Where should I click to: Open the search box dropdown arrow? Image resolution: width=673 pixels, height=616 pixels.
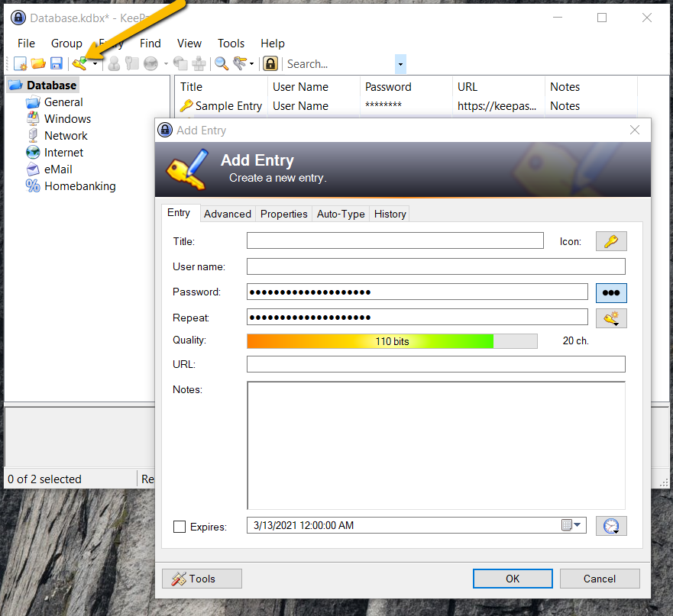tap(400, 63)
